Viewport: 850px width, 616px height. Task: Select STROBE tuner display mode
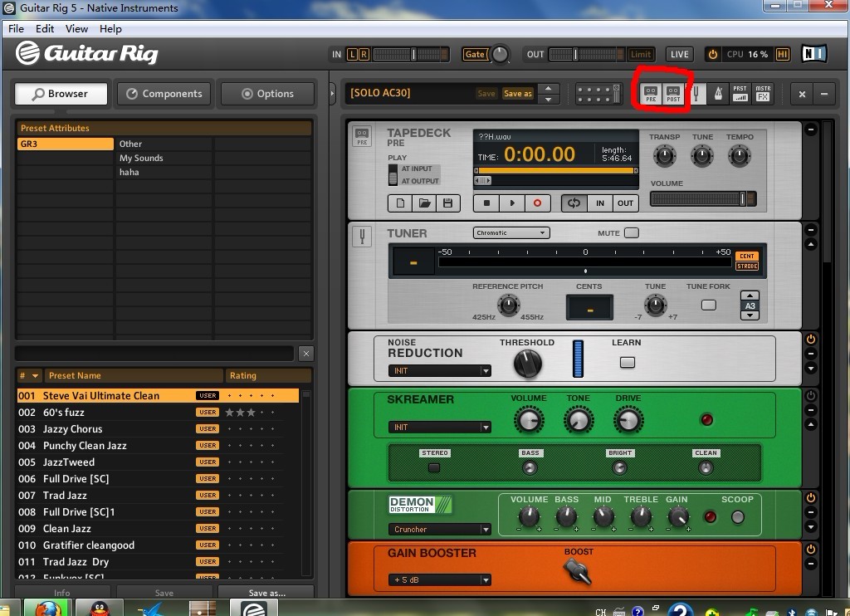(x=747, y=266)
